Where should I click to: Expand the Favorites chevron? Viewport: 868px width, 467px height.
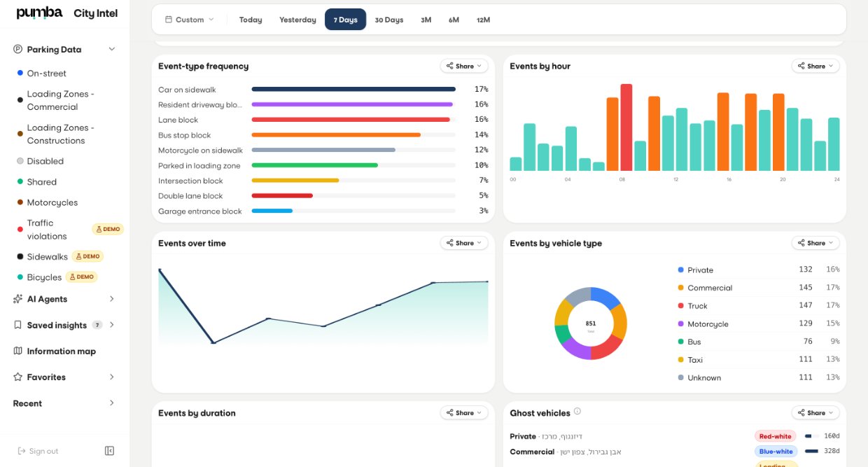(x=111, y=377)
